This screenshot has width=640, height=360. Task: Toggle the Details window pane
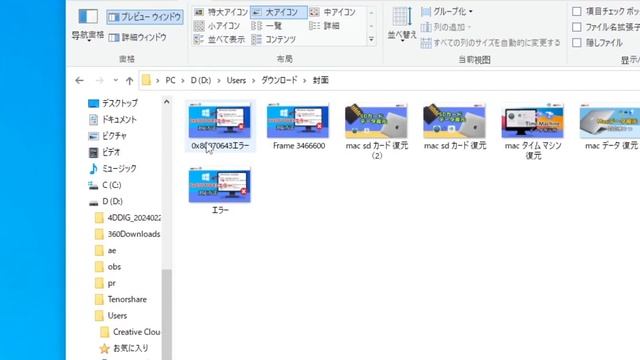coord(138,38)
